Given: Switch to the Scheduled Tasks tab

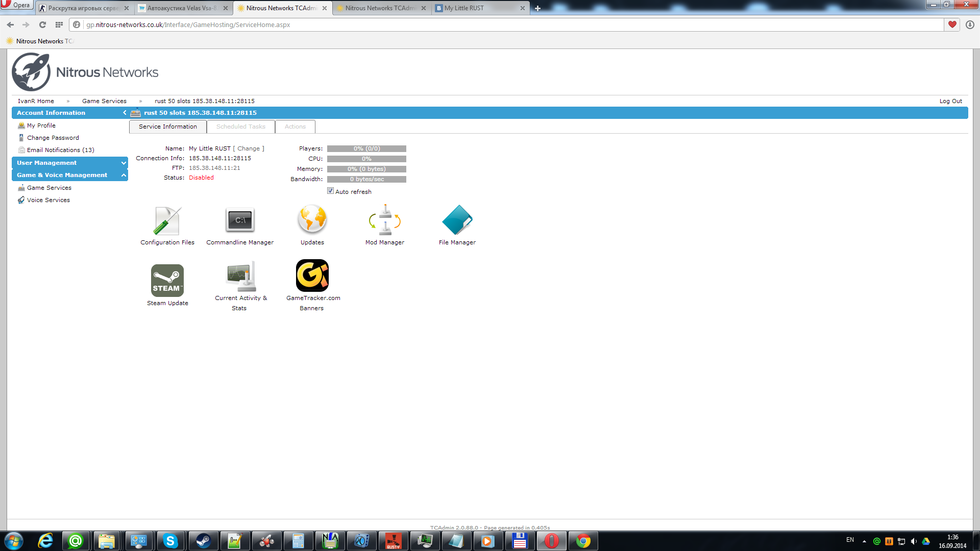Looking at the screenshot, I should [x=240, y=127].
